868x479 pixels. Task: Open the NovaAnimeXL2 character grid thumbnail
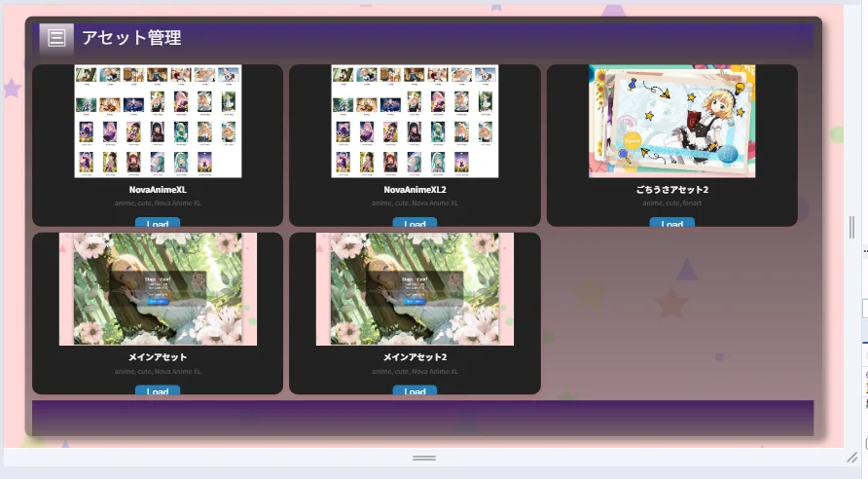click(415, 122)
